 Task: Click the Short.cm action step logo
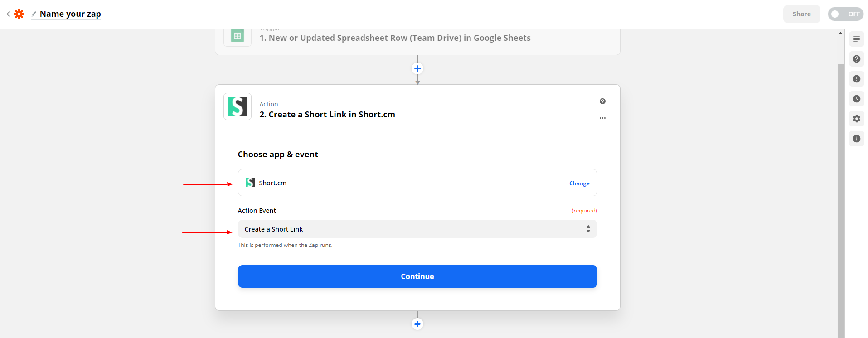coord(238,106)
